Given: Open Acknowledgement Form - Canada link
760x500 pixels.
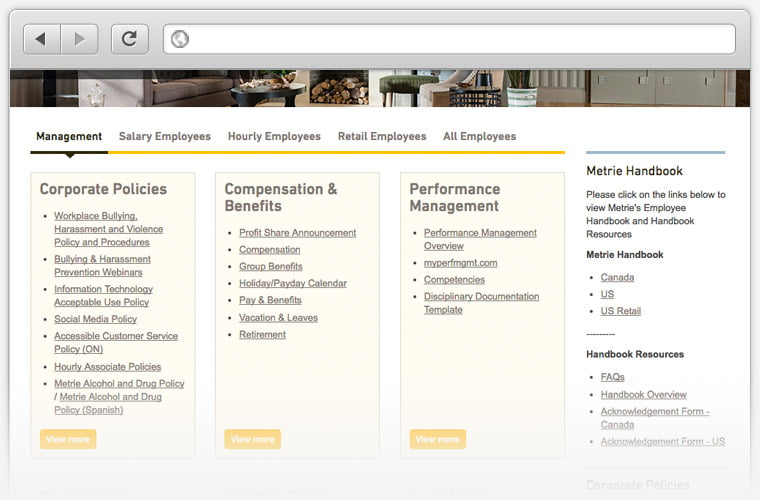Looking at the screenshot, I should 655,418.
